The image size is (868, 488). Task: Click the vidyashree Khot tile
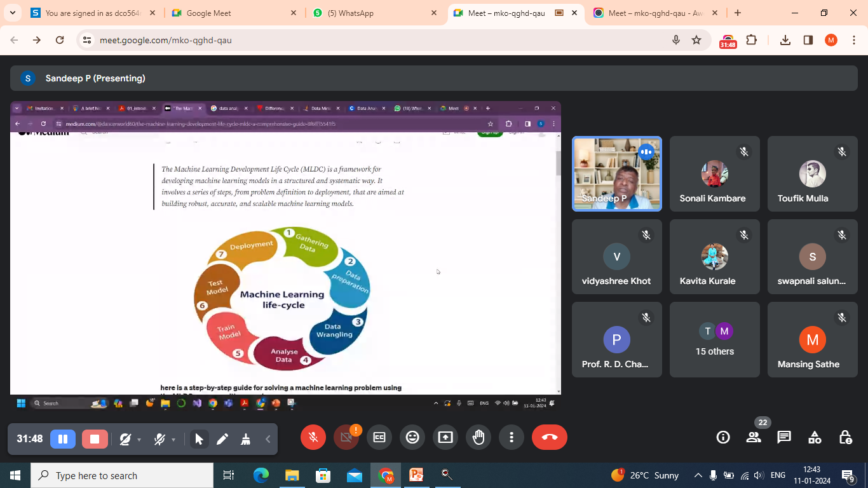(x=617, y=257)
